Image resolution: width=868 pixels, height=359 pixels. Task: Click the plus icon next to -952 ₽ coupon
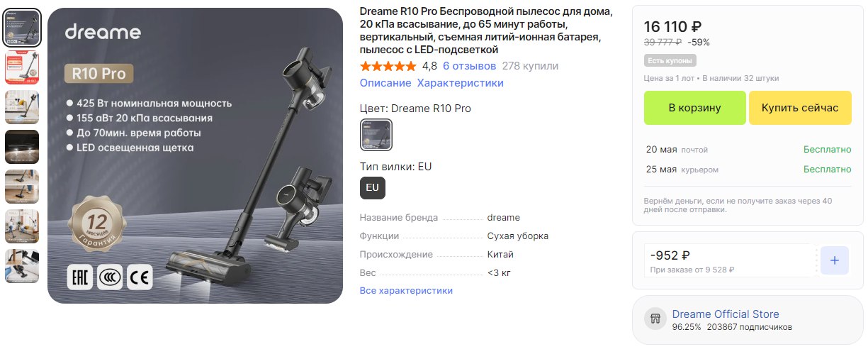[834, 260]
